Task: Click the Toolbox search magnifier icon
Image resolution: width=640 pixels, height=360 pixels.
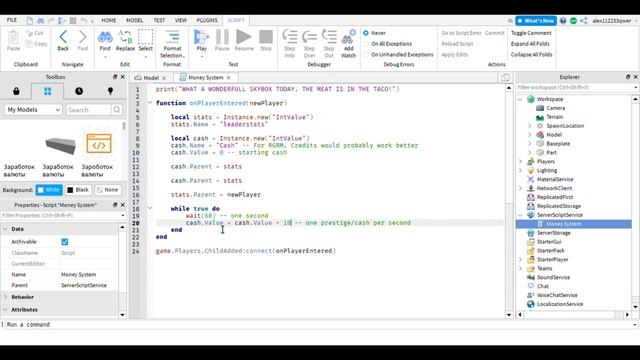Action: [x=117, y=109]
